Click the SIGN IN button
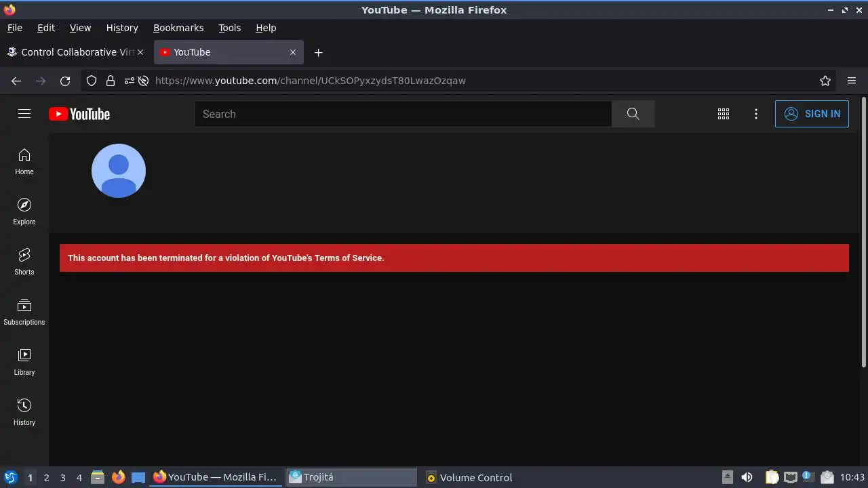868x488 pixels. [812, 114]
